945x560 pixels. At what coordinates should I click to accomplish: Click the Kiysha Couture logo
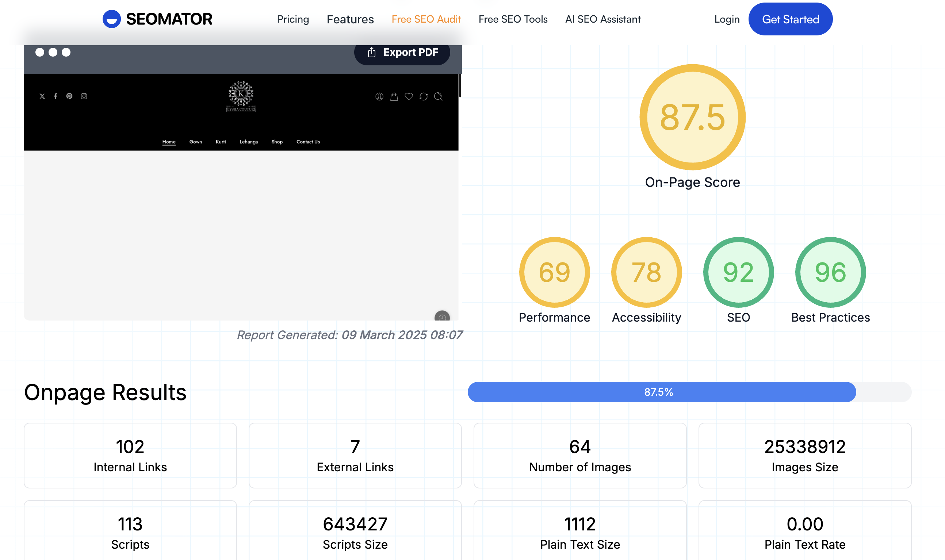[241, 96]
